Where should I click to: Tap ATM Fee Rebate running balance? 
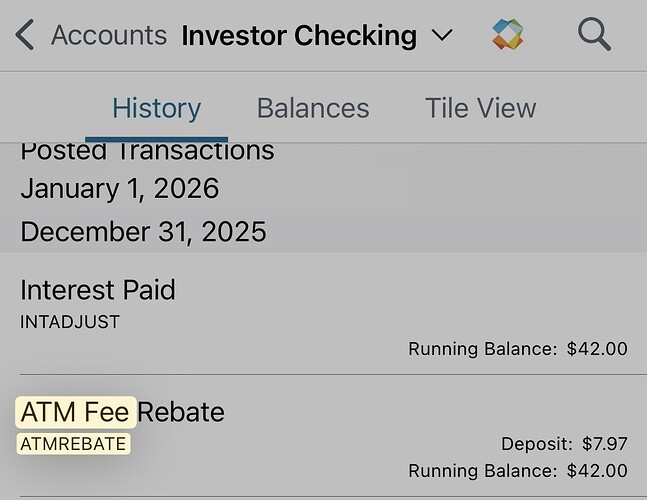pyautogui.click(x=518, y=470)
